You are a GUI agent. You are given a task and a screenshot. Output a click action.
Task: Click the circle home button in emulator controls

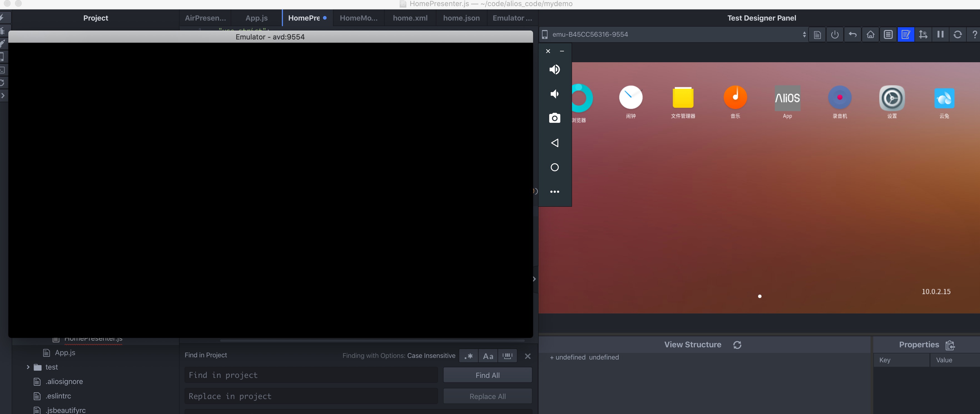(555, 167)
